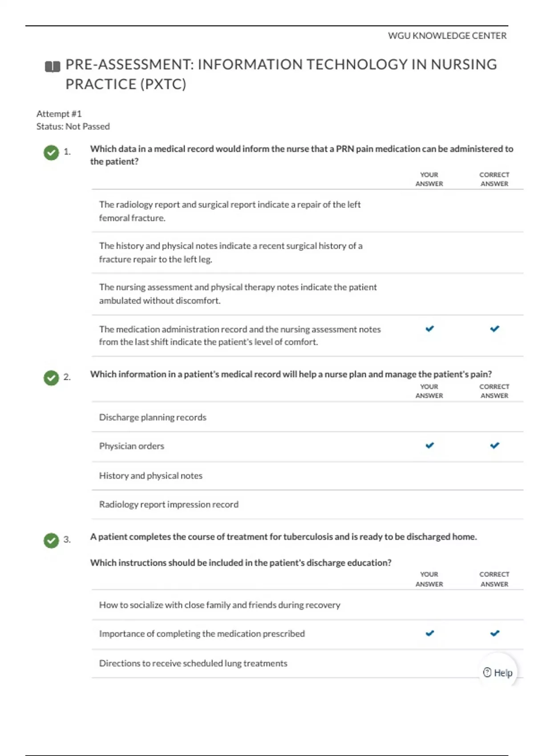This screenshot has width=534, height=756.
Task: Select the History and physical notes answer
Action: 150,475
